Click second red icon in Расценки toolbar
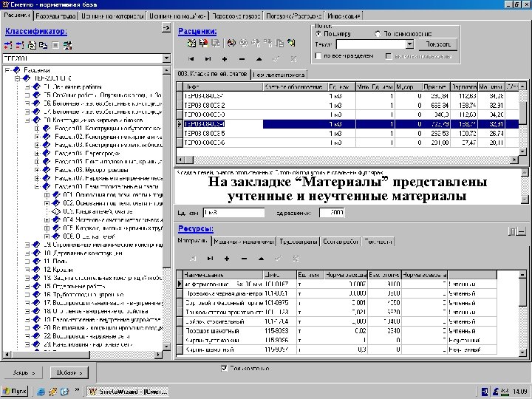Screen dimensions: 532x399 click(204, 43)
